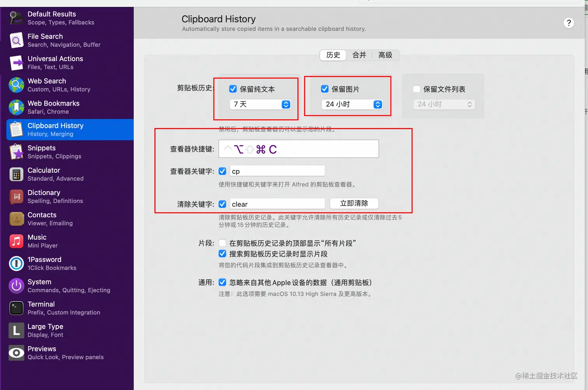Select the Calculator icon

point(16,174)
